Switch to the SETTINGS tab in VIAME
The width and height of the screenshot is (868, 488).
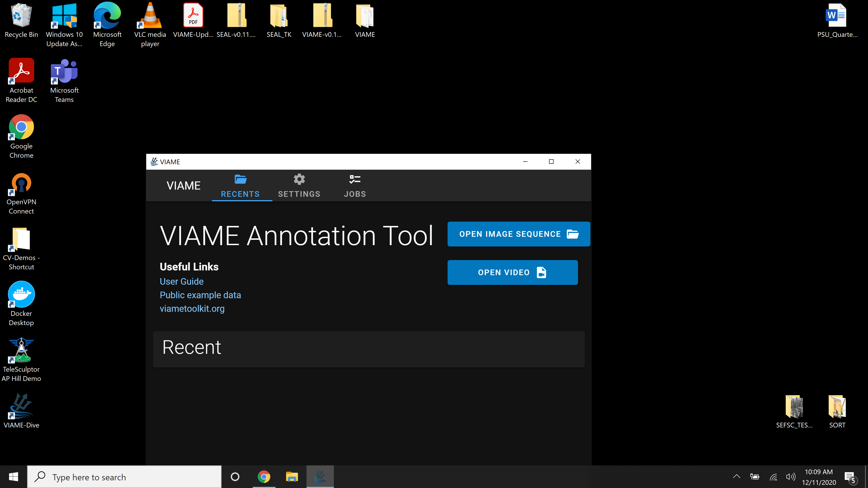click(299, 185)
